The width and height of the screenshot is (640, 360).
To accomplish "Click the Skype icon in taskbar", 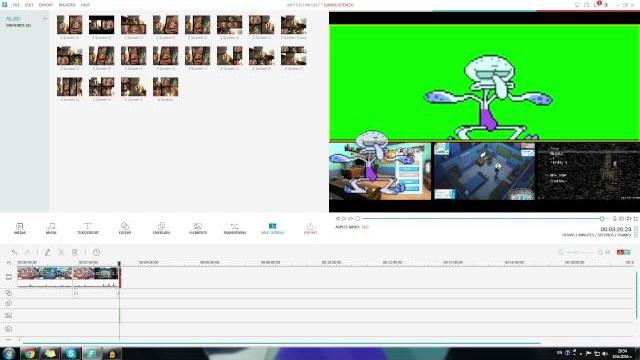I will [71, 353].
